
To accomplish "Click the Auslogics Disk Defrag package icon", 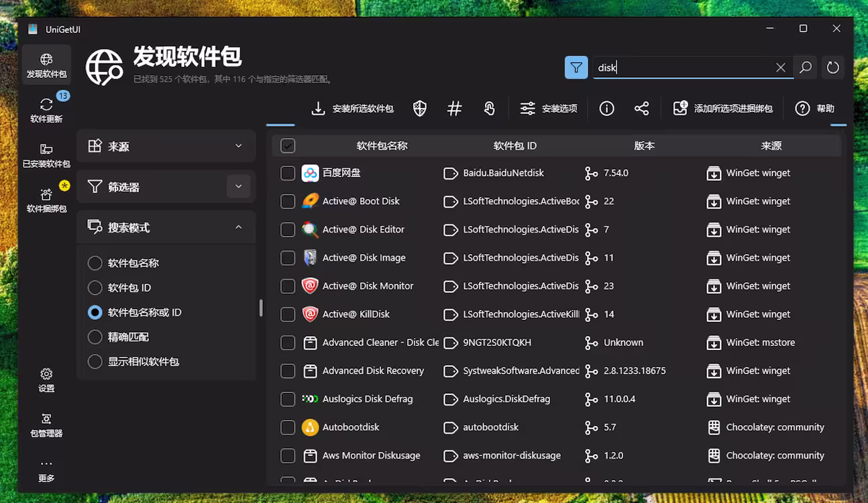I will (310, 399).
